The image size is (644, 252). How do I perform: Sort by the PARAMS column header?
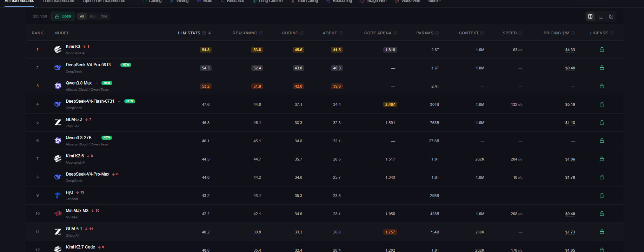point(425,33)
